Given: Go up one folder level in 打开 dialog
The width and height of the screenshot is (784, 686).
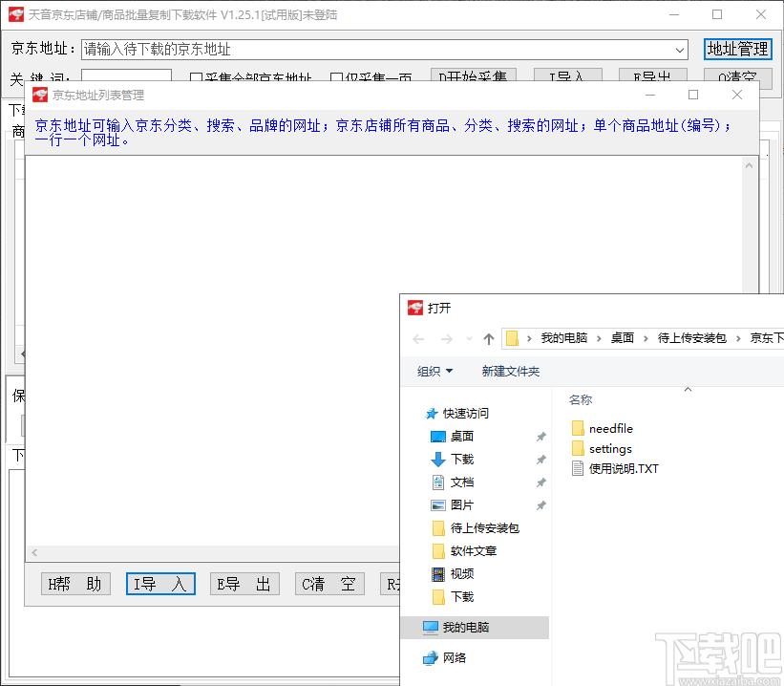Looking at the screenshot, I should pos(489,339).
